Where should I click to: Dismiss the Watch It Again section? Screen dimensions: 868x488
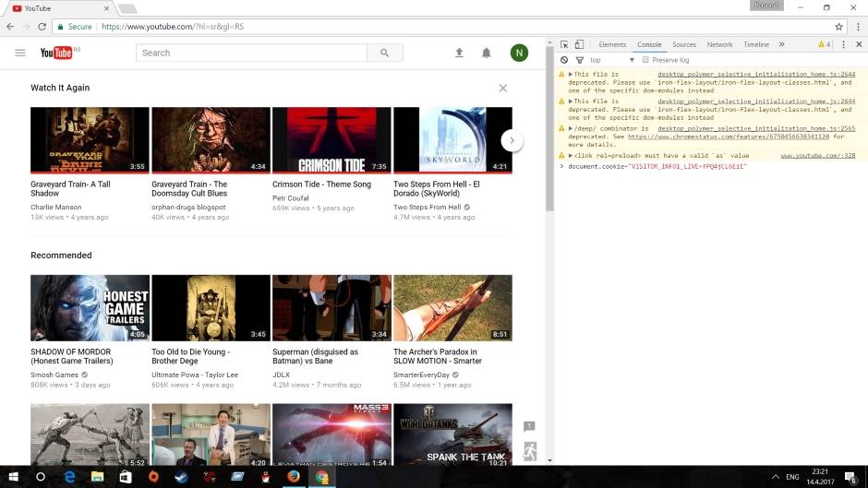tap(503, 89)
